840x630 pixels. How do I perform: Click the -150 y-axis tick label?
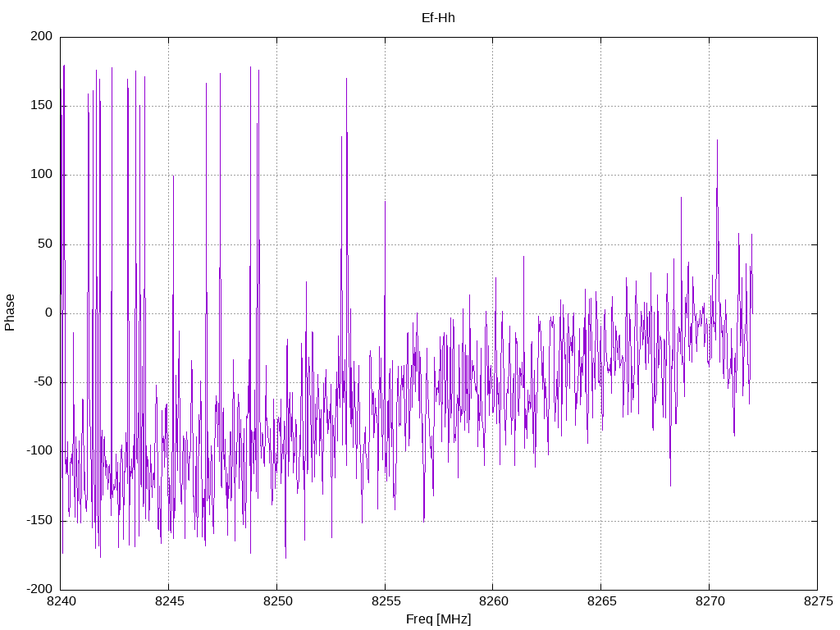pyautogui.click(x=39, y=520)
